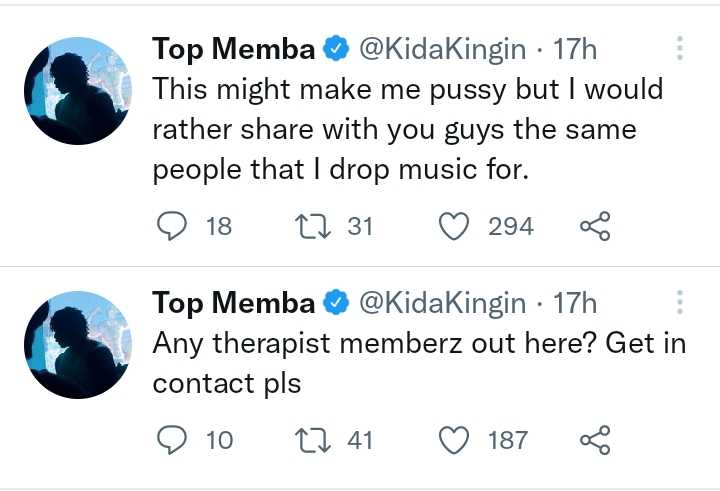Click @KidaKingin handle on second tweet
Viewport: 720px width, 491px height.
coord(441,303)
